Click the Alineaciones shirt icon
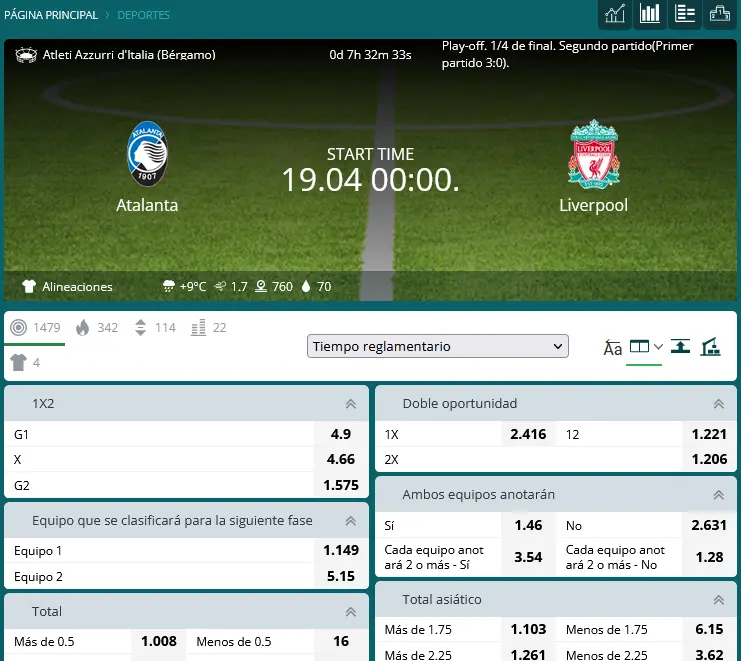 [29, 286]
